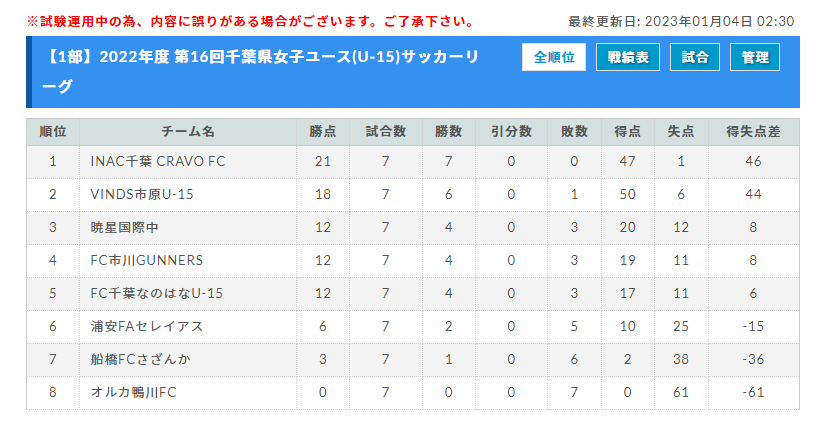Click the チーム名 column header
The image size is (816, 425).
(188, 132)
